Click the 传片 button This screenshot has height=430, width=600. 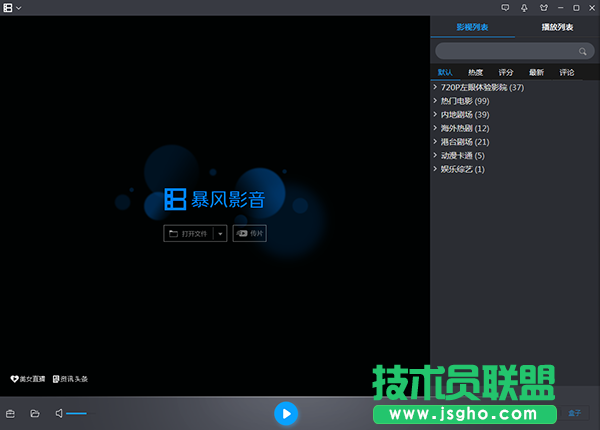(249, 234)
